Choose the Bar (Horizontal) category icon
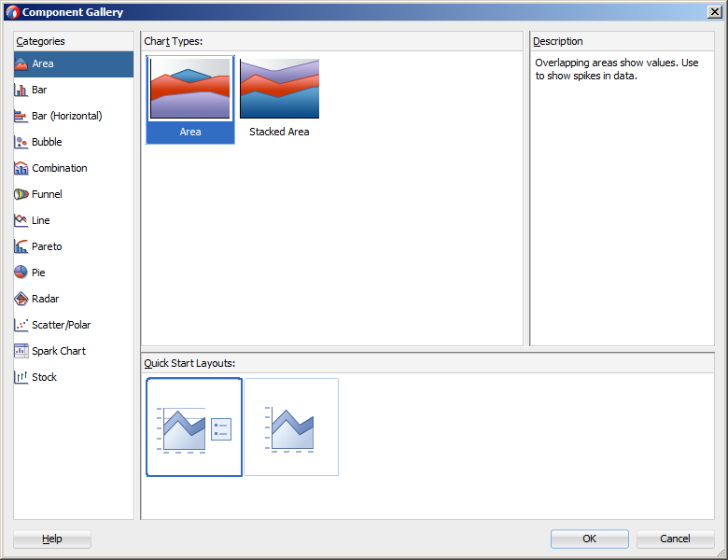Viewport: 728px width, 560px height. click(21, 116)
